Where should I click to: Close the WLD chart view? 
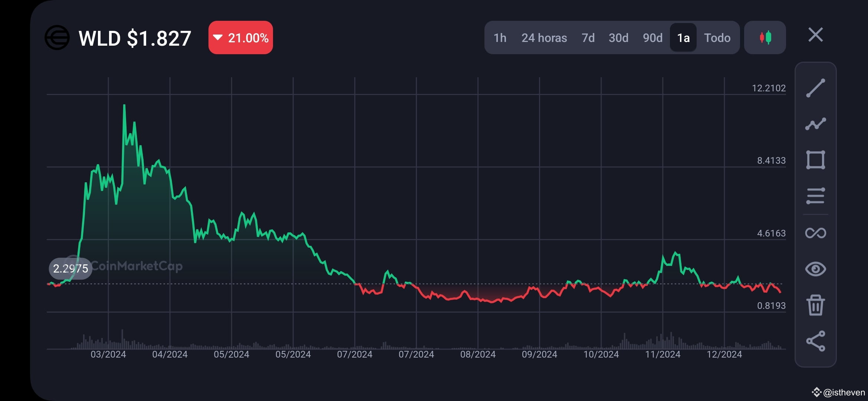[x=815, y=35]
